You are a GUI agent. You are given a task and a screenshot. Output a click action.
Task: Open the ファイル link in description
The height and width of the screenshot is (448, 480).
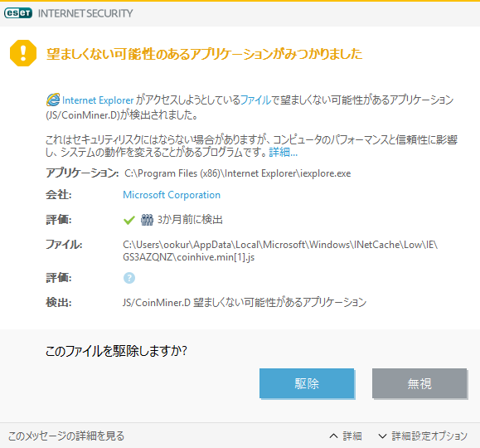[256, 100]
